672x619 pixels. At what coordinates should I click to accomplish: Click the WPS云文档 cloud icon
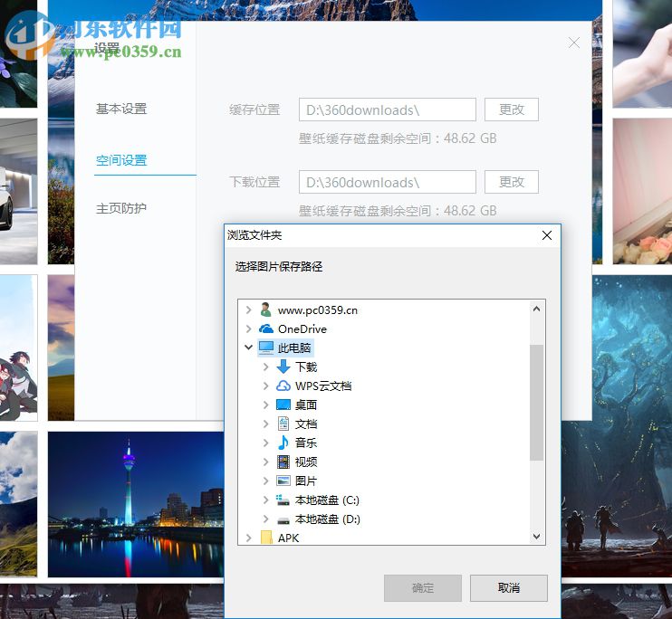tap(283, 386)
